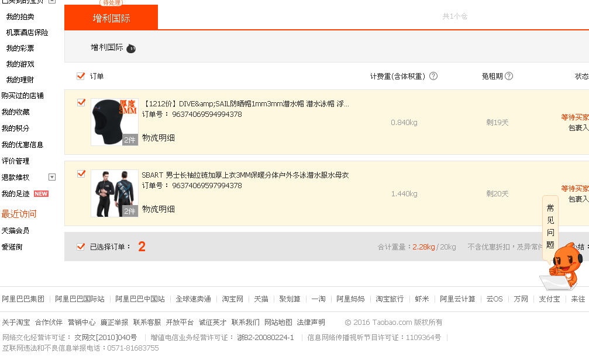This screenshot has width=589, height=364.
Task: Click 阿里巴巴集团 footer link
Action: point(23,299)
